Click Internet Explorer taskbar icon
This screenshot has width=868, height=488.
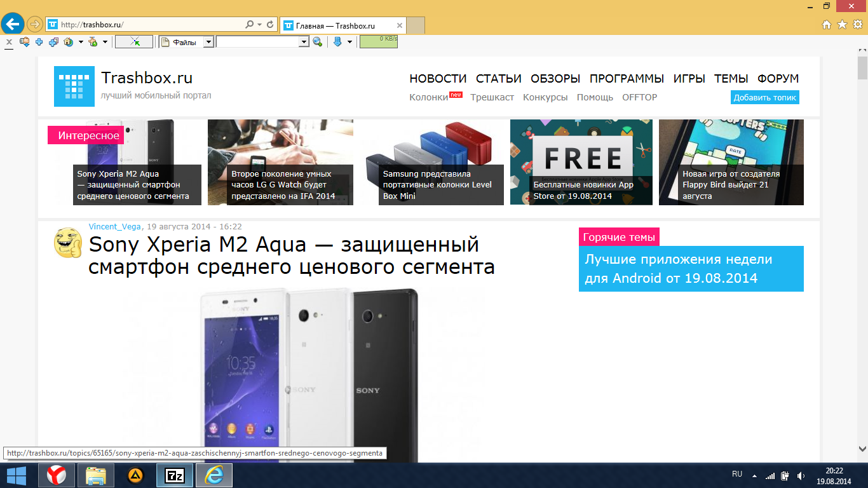214,475
